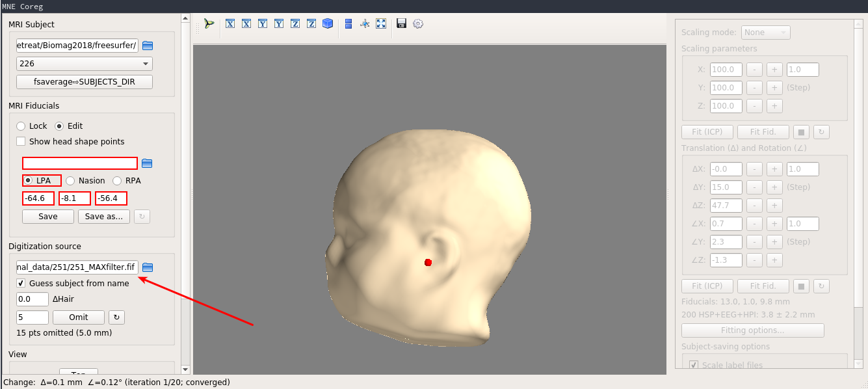Open the subject 226 dropdown

coord(85,64)
